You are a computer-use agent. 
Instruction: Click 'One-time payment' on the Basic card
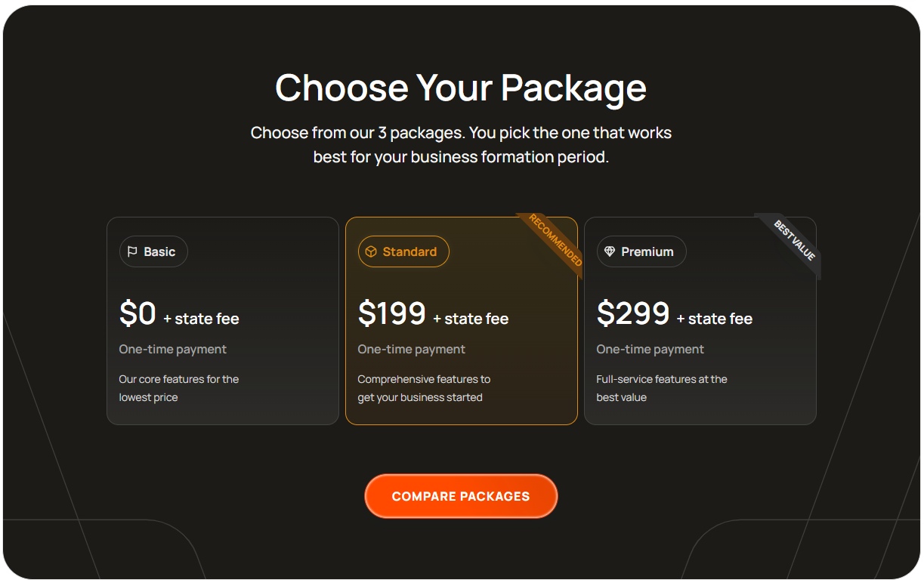[x=173, y=350]
